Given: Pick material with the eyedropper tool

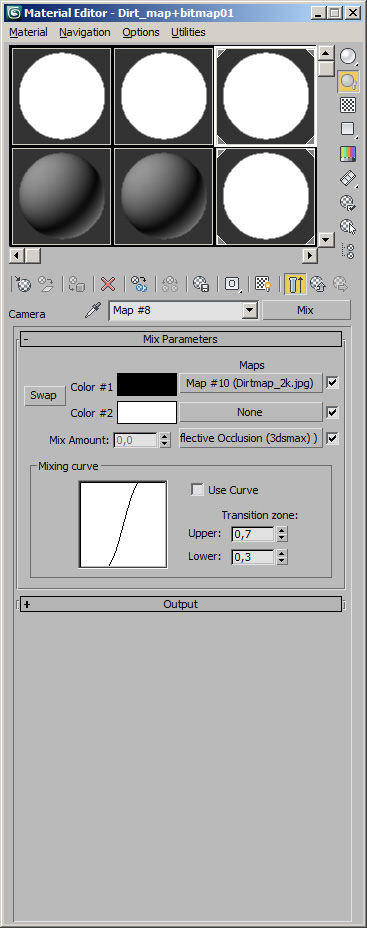Looking at the screenshot, I should [93, 310].
